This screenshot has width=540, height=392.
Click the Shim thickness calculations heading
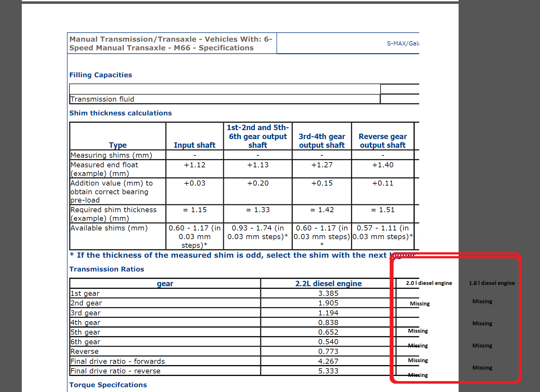(120, 113)
